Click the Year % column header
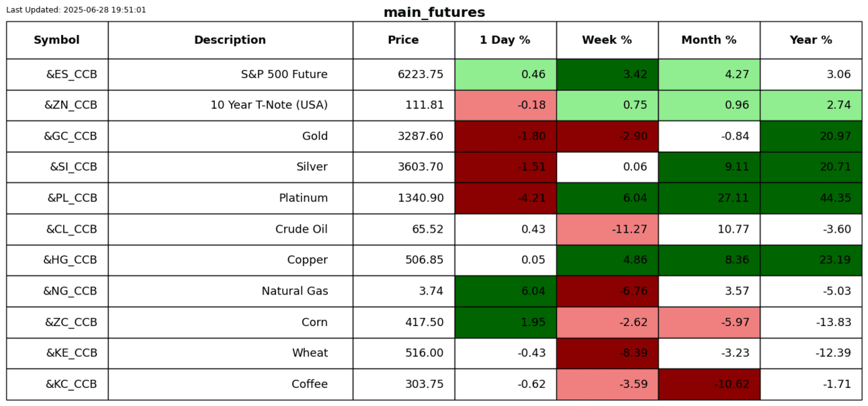This screenshot has height=406, width=868. coord(811,40)
